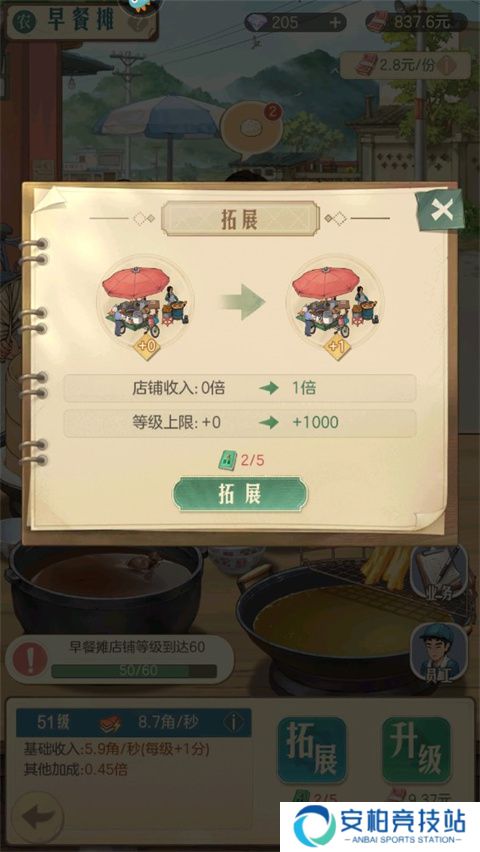The width and height of the screenshot is (480, 852).
Task: Tap the green 升级 upgrade button
Action: click(x=417, y=750)
